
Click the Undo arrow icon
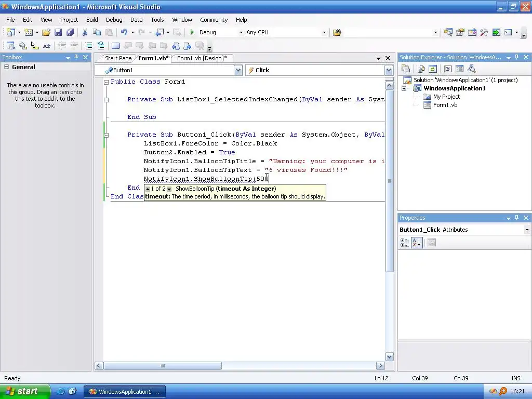(124, 32)
